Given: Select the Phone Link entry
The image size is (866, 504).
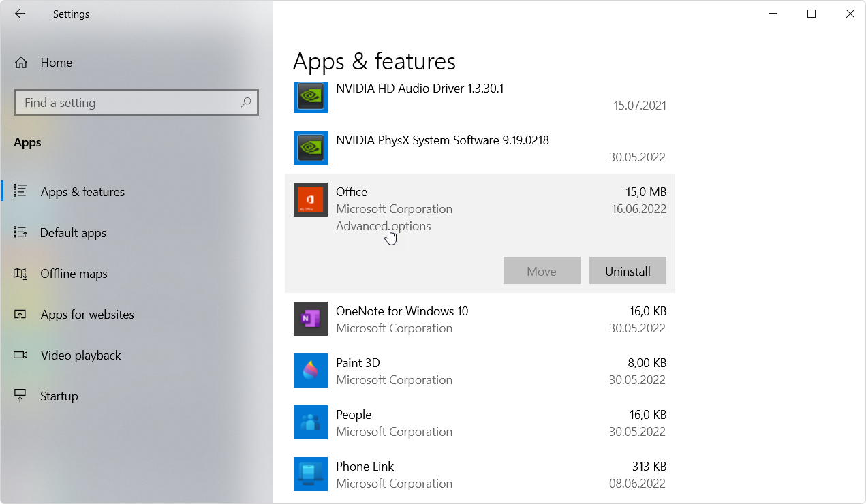Looking at the screenshot, I should click(x=480, y=474).
